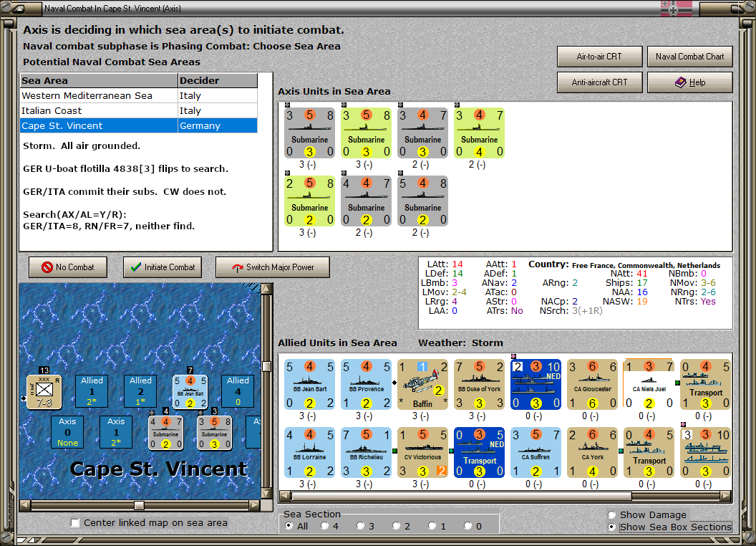
Task: Select first Axis 3-5-8 gray Submarine
Action: click(309, 133)
